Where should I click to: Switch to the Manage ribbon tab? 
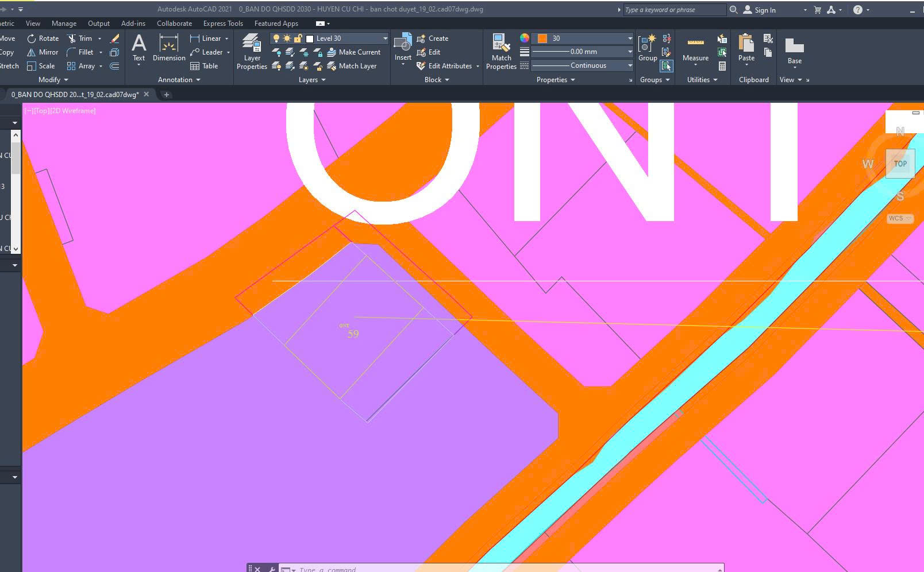pos(64,24)
